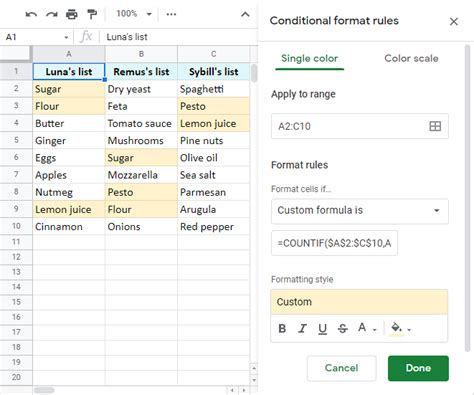This screenshot has height=395, width=474.
Task: Select the Apples cell
Action: (x=69, y=175)
